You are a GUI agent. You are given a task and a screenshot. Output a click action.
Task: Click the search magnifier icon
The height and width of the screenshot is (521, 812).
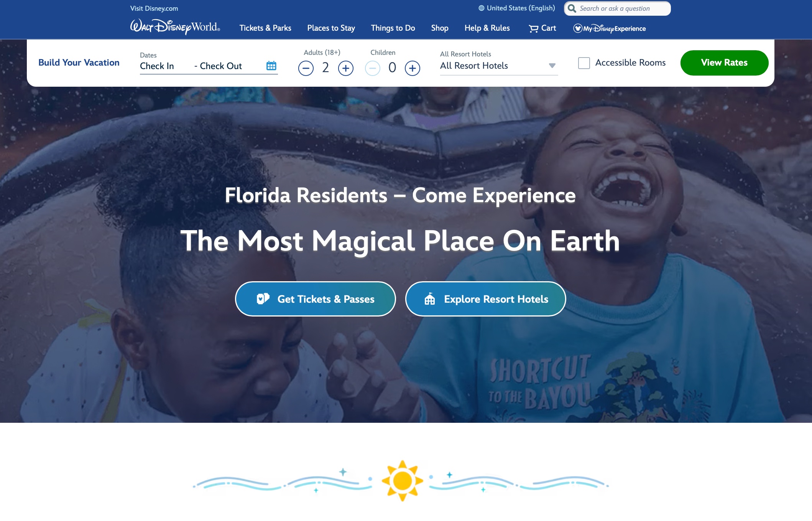click(572, 8)
